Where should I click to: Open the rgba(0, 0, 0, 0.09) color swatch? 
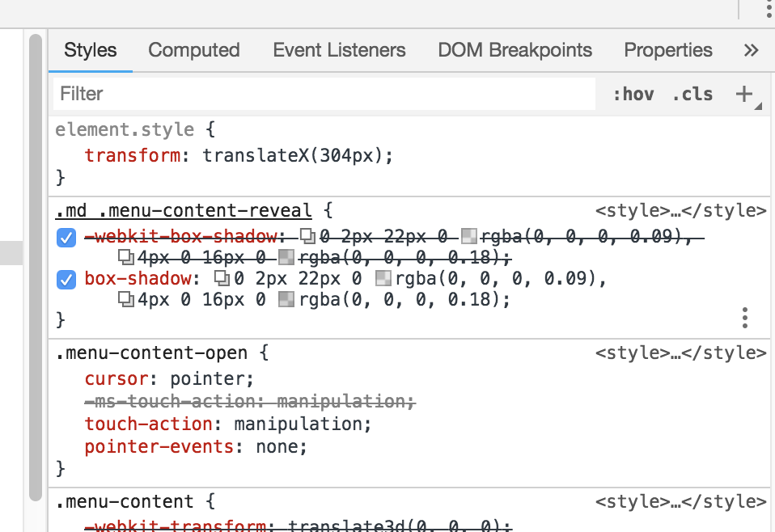click(383, 278)
